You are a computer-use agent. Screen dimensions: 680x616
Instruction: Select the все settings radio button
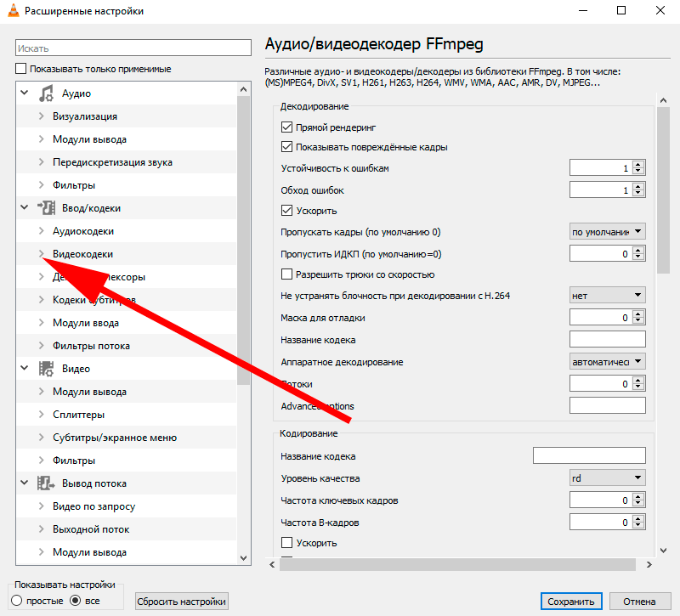tap(75, 601)
